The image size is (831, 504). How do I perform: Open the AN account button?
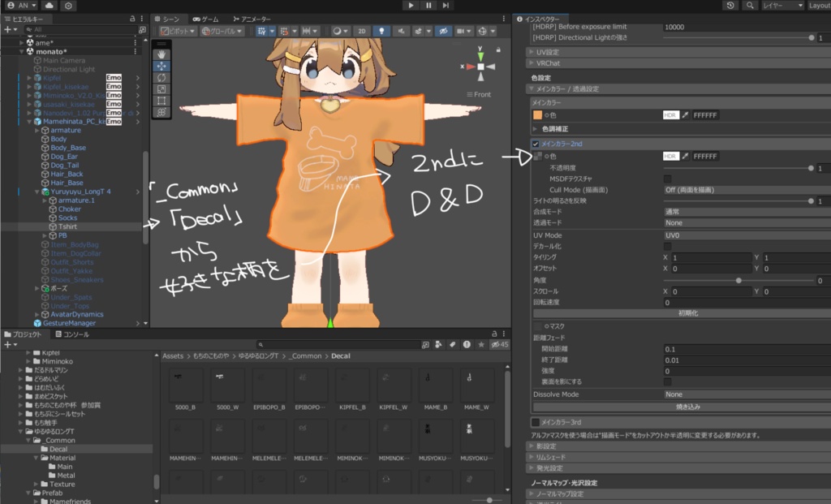pos(22,6)
